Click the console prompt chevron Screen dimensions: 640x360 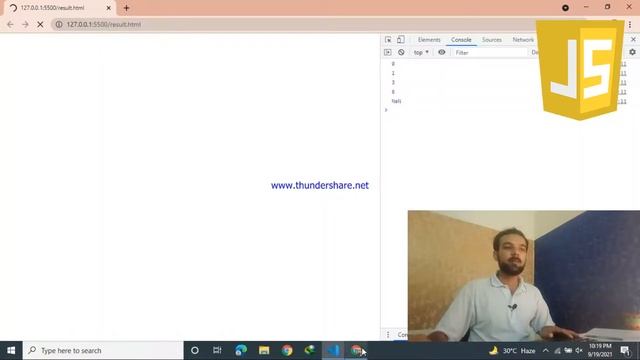pyautogui.click(x=386, y=110)
